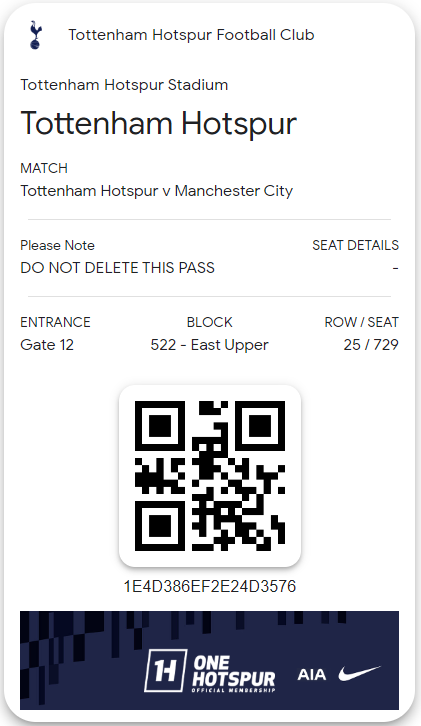Click the 25 / 729 row and seat value

[x=371, y=344]
